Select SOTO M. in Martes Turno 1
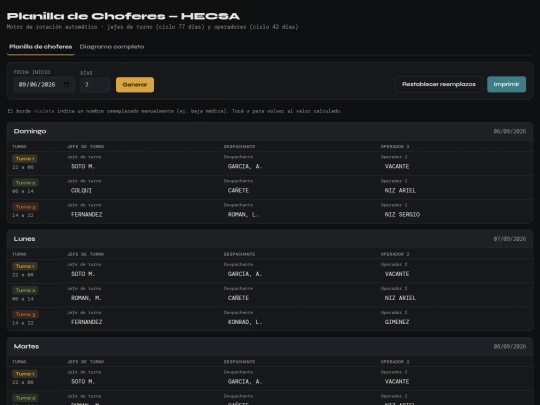Image resolution: width=540 pixels, height=405 pixels. [83, 382]
